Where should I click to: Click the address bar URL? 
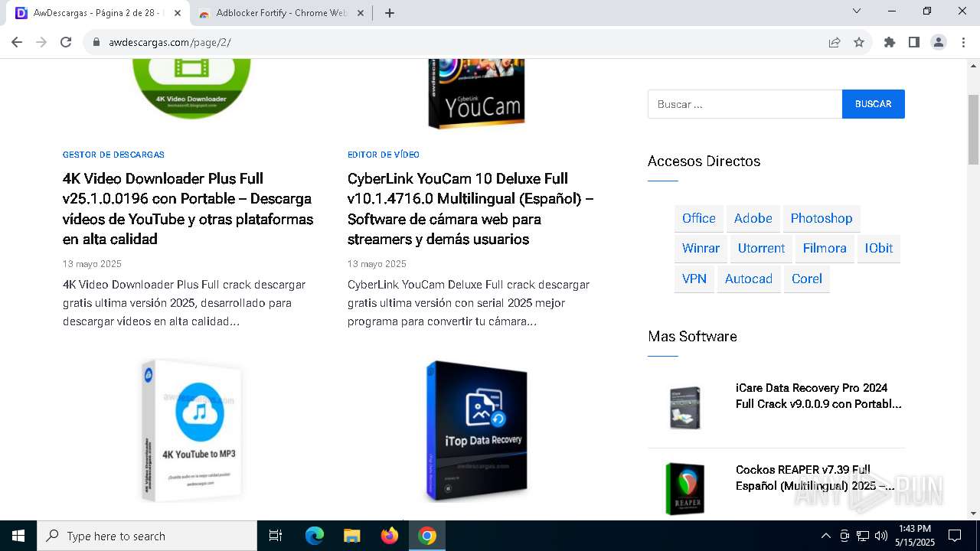click(170, 42)
